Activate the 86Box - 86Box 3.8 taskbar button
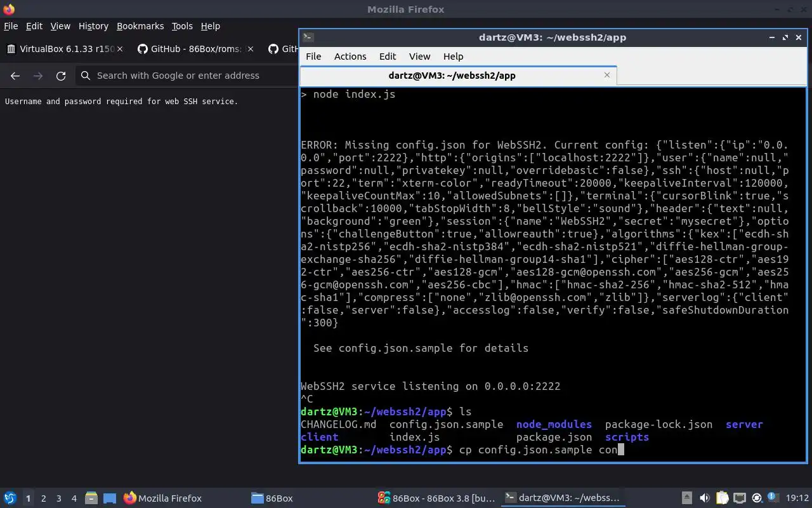Viewport: 812px width, 508px height. pos(436,498)
